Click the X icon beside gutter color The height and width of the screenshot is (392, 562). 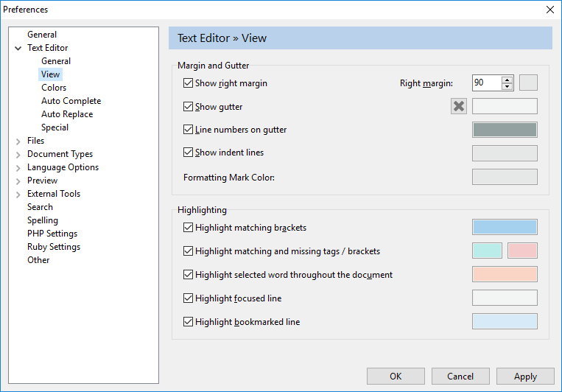[459, 106]
